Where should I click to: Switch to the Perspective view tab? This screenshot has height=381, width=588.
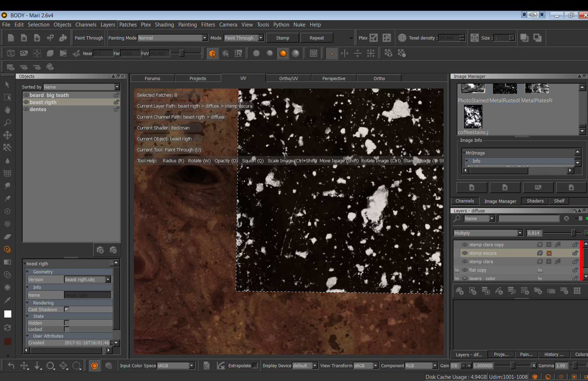(x=334, y=79)
